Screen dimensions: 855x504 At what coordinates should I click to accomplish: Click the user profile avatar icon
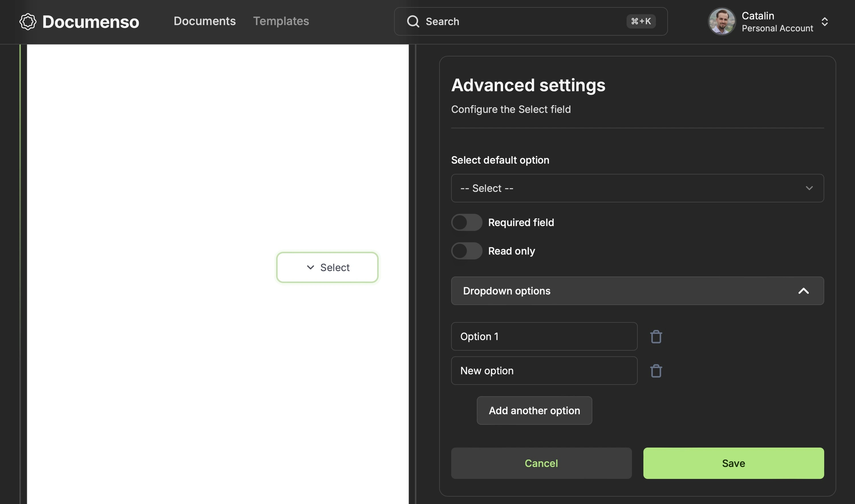coord(722,21)
